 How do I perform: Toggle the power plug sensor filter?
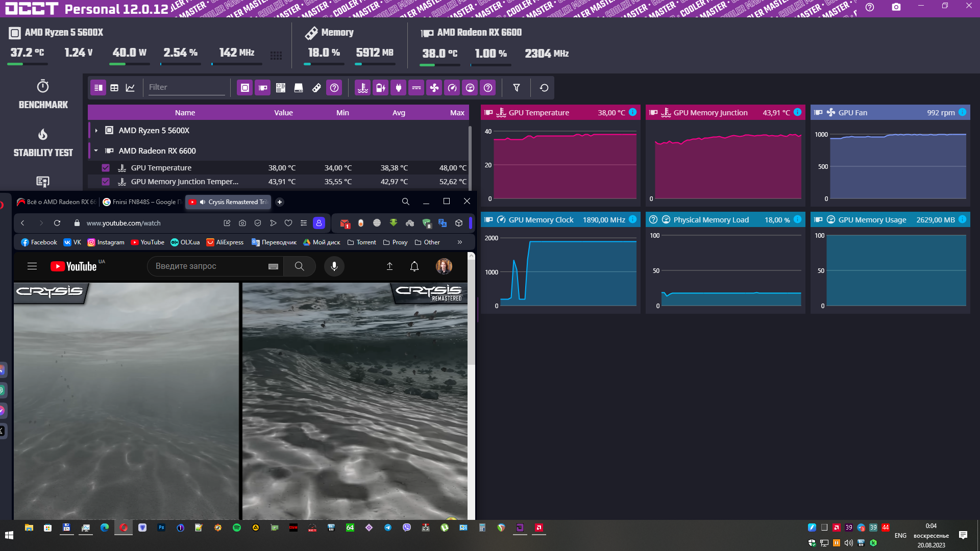pyautogui.click(x=398, y=88)
